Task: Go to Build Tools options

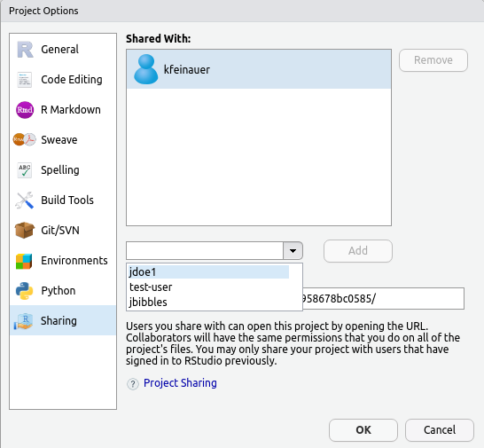Action: 63,200
